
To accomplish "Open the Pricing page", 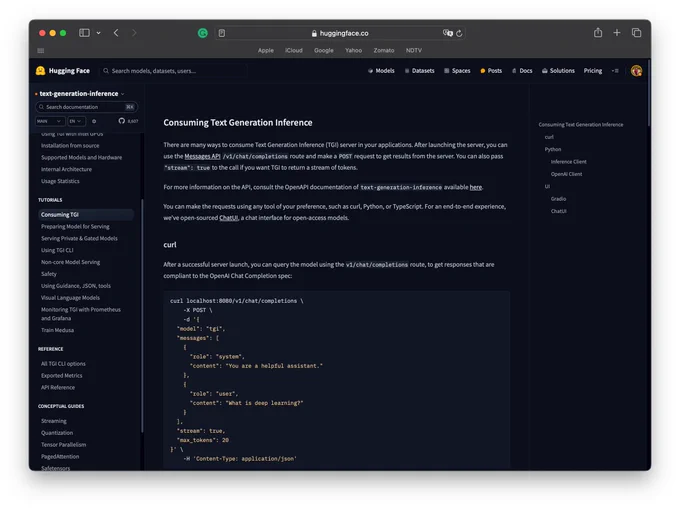I will click(x=593, y=71).
